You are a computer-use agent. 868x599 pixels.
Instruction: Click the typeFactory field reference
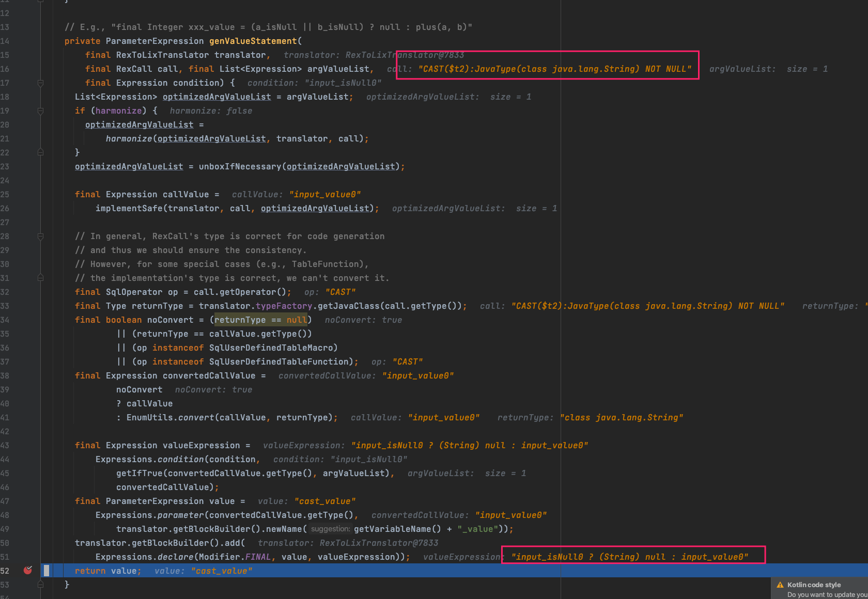pyautogui.click(x=284, y=306)
